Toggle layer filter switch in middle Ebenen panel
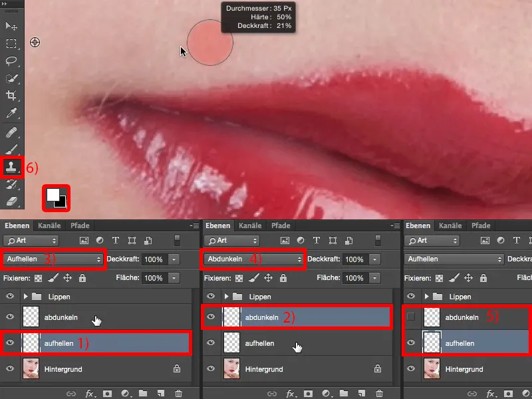Screen dimensions: 532x399 [378, 240]
